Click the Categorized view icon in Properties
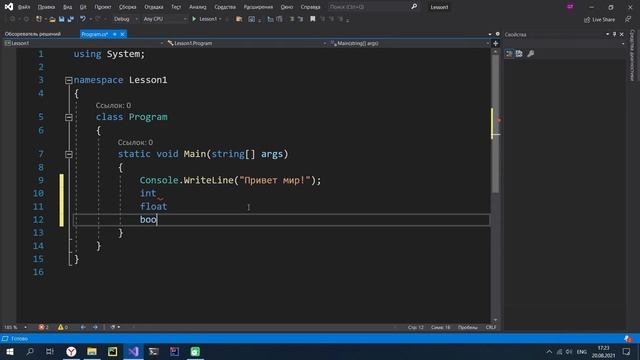This screenshot has width=640, height=360. [509, 53]
